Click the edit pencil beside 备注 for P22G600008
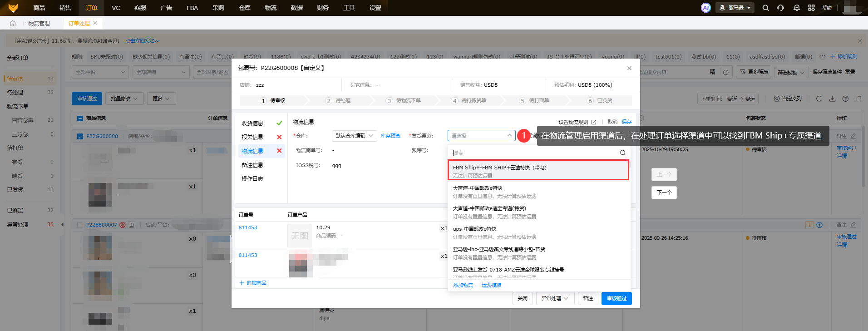The width and height of the screenshot is (868, 331). click(x=853, y=136)
